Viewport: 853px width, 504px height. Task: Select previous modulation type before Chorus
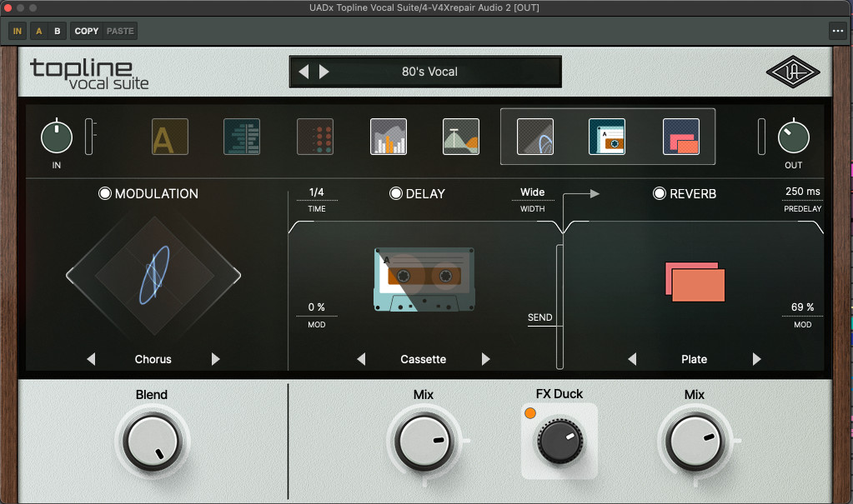point(91,359)
